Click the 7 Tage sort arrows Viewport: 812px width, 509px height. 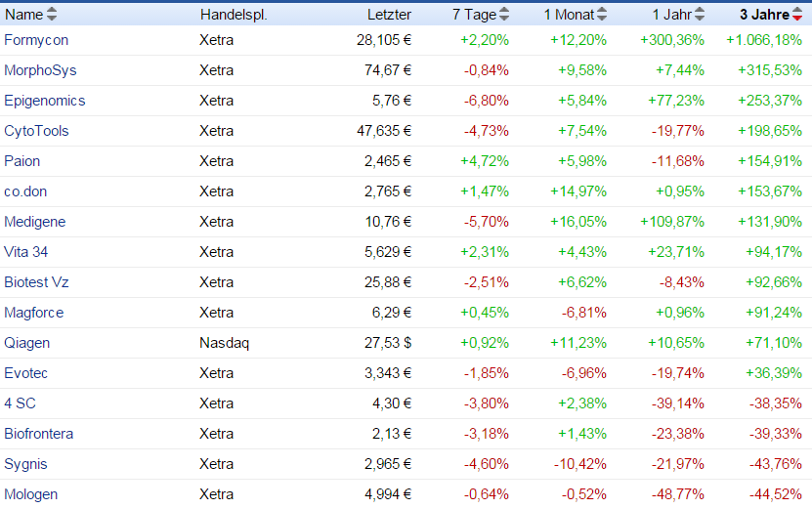pos(504,15)
